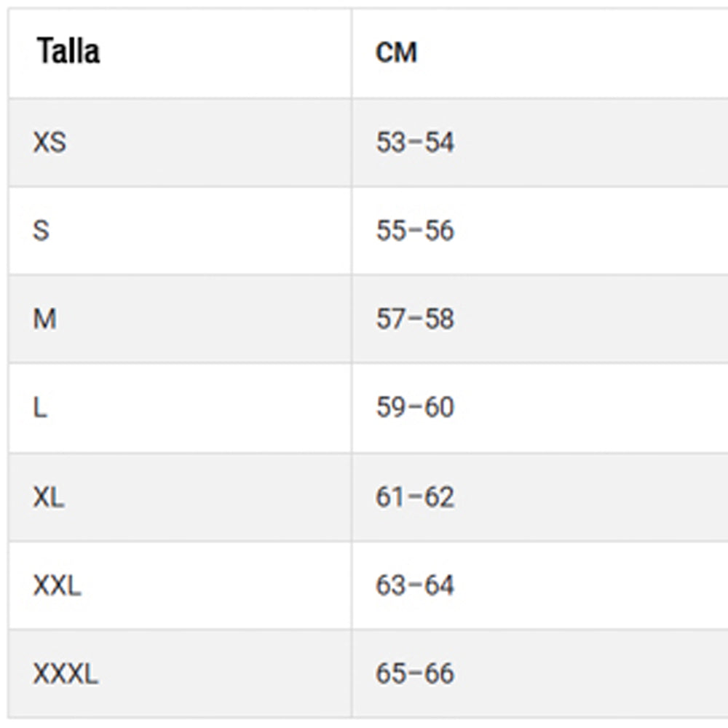
Task: Click the CM column header
Action: (396, 52)
